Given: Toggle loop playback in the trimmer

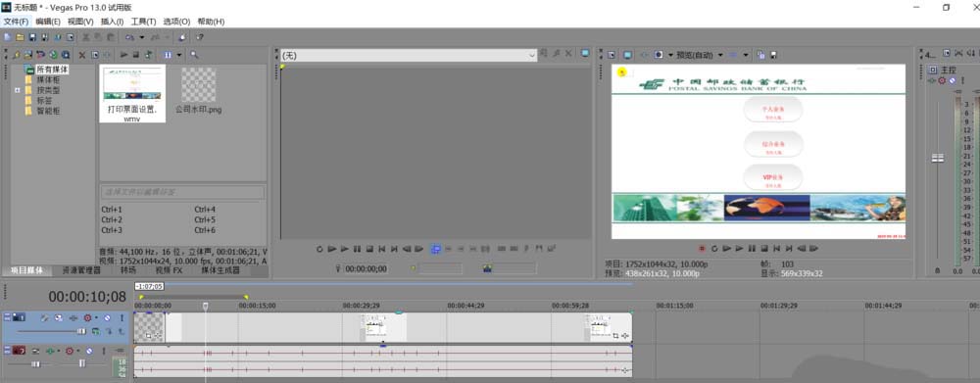Looking at the screenshot, I should 320,249.
